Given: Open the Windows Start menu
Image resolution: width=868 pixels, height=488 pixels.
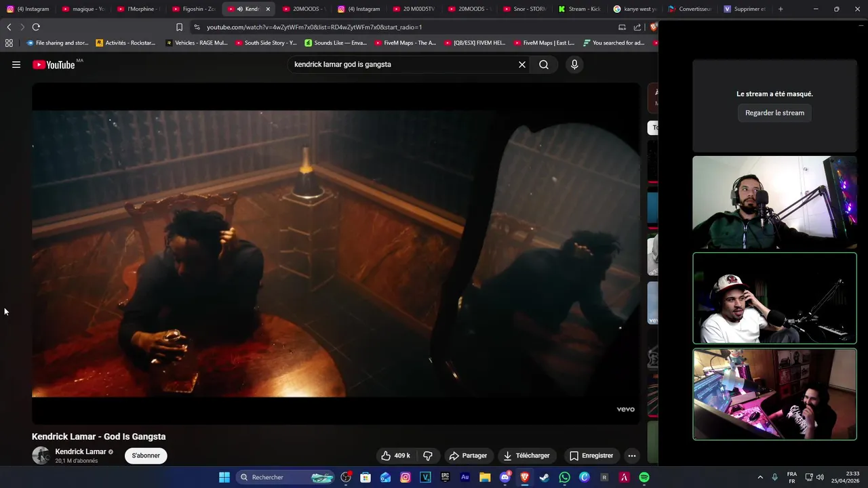Looking at the screenshot, I should coord(224,477).
